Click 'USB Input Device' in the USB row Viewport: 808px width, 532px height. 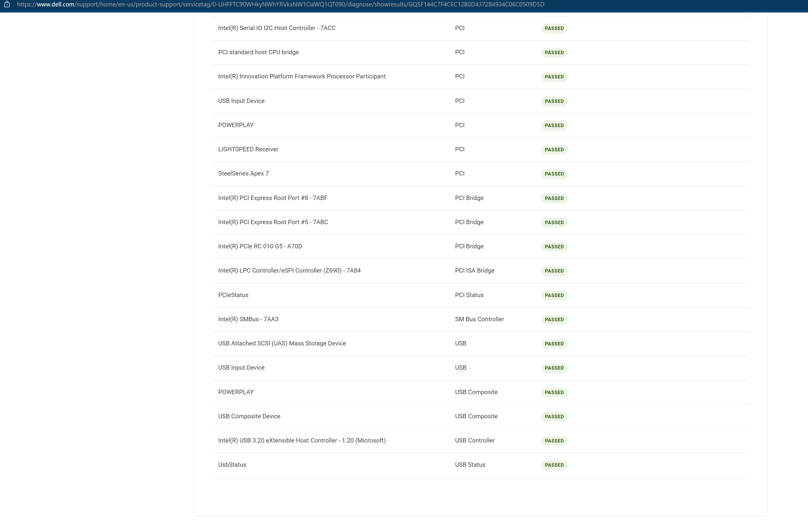tap(241, 368)
